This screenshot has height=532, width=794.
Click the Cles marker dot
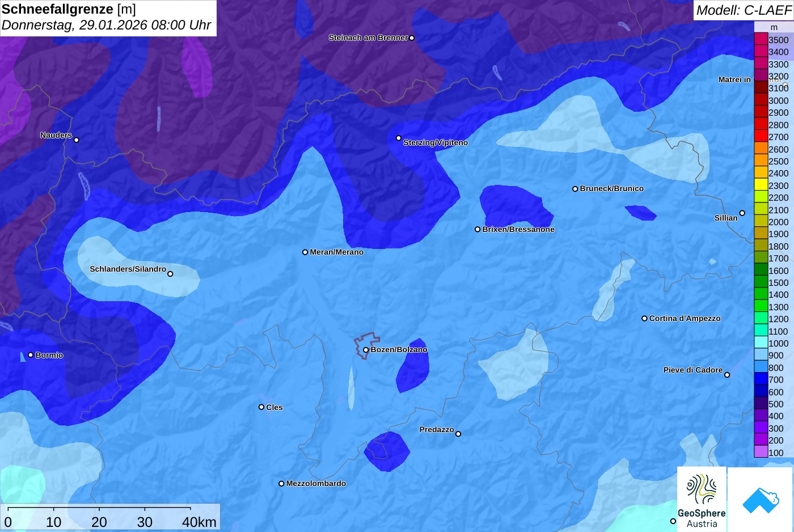261,407
